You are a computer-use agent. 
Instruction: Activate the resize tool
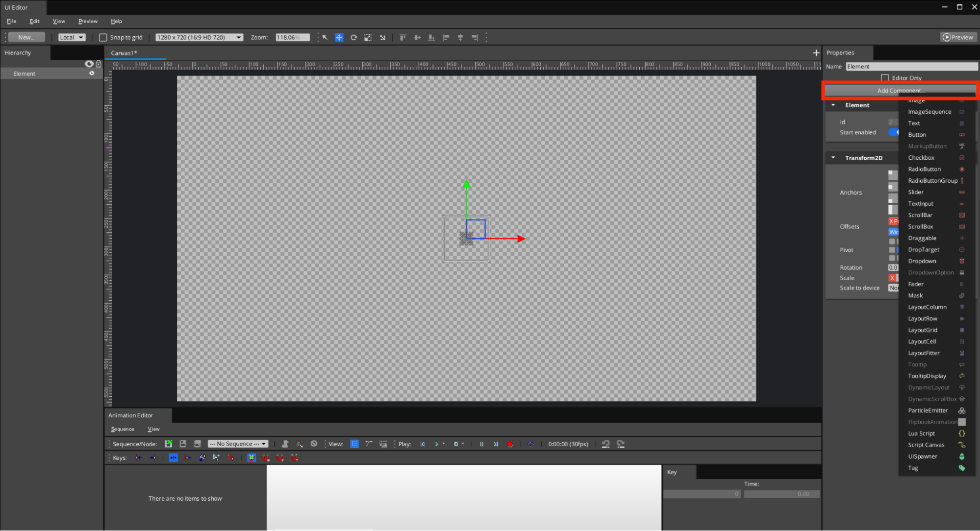(x=368, y=37)
